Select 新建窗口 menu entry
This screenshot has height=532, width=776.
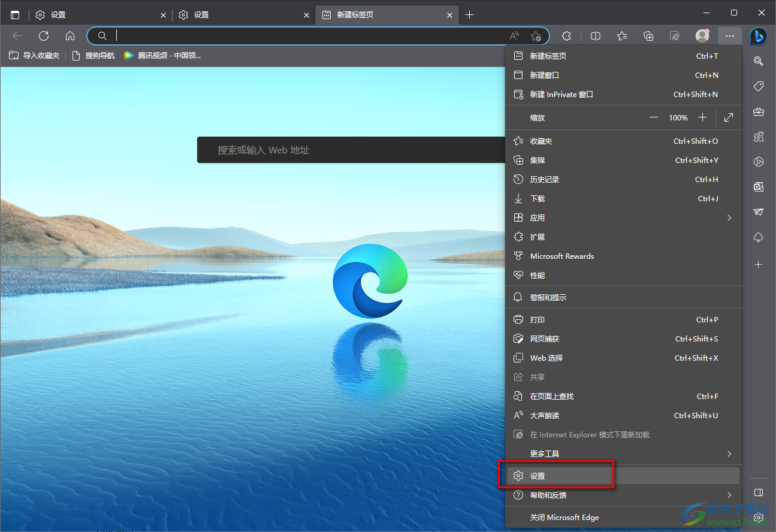pos(623,75)
